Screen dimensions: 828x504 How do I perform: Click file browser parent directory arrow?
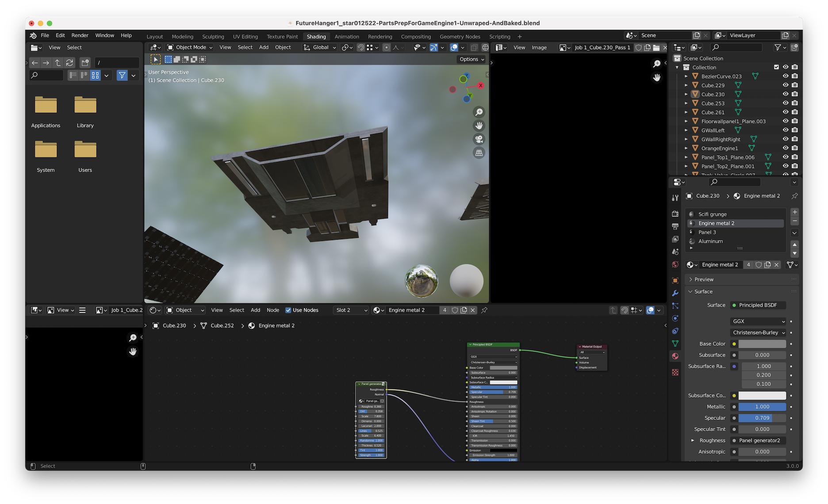[57, 63]
